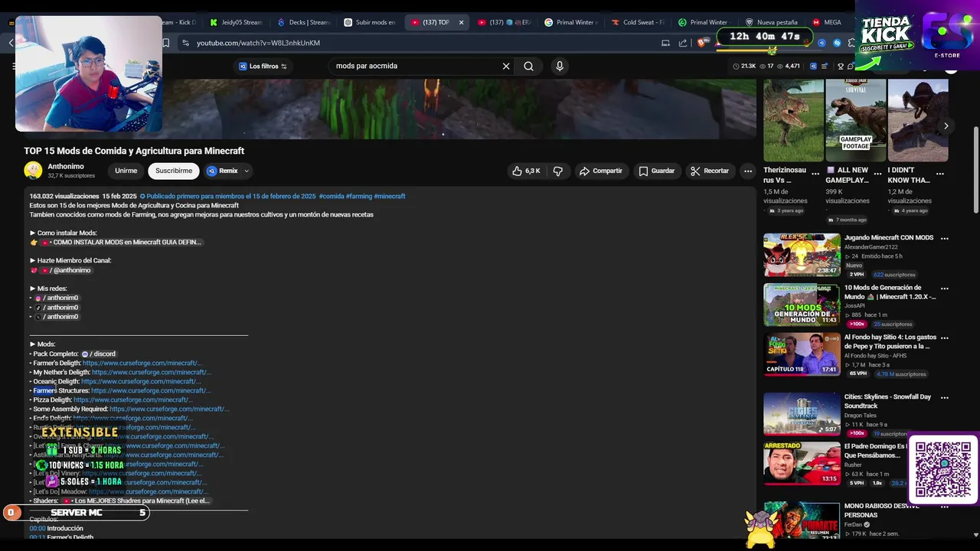The height and width of the screenshot is (551, 980).
Task: Open Los filtros filter button
Action: 263,66
